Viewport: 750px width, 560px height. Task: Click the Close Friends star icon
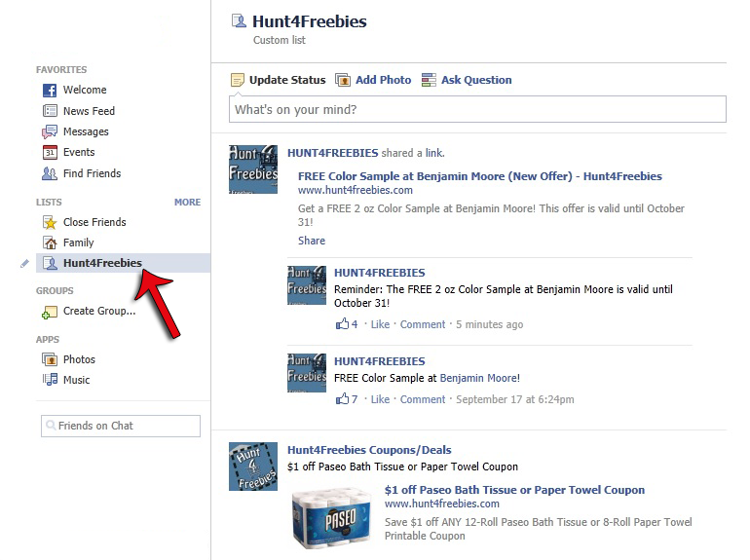click(x=50, y=222)
